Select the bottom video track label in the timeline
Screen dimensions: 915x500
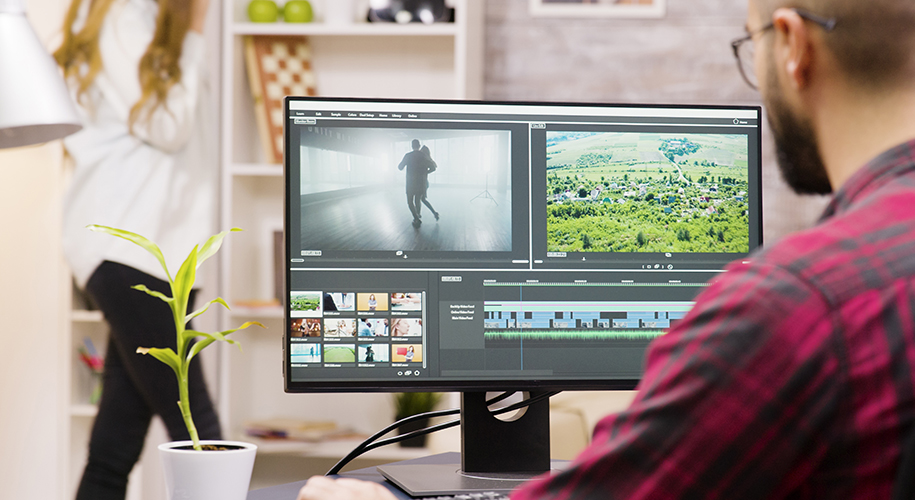[462, 318]
